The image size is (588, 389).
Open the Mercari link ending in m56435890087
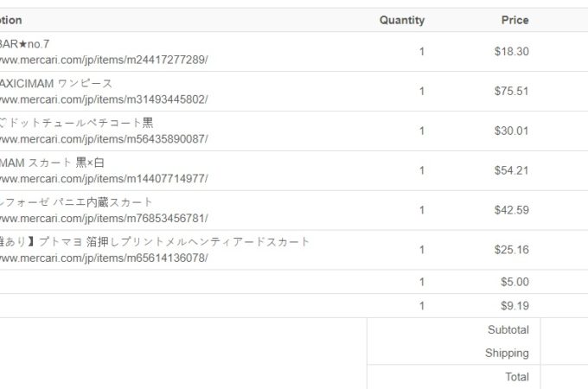click(104, 139)
